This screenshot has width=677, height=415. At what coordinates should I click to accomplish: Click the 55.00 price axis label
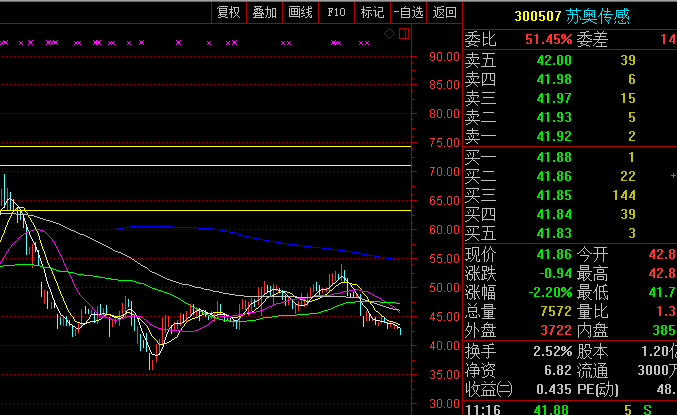(444, 259)
